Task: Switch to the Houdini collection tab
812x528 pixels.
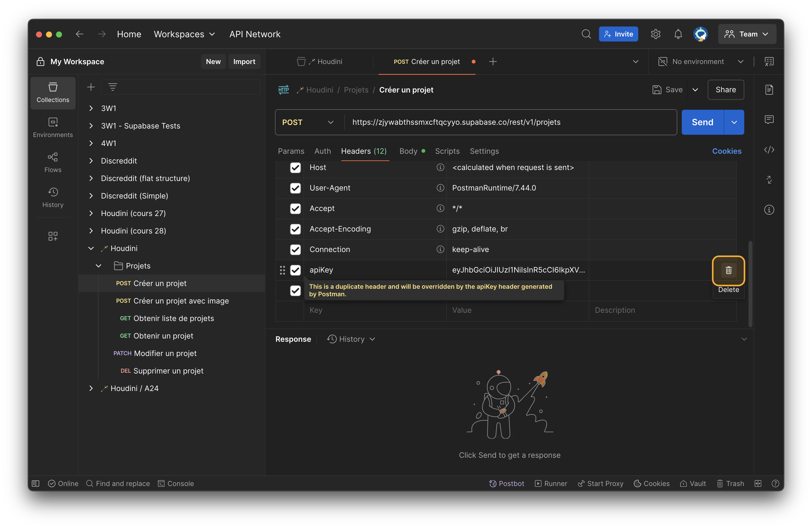Action: 319,62
